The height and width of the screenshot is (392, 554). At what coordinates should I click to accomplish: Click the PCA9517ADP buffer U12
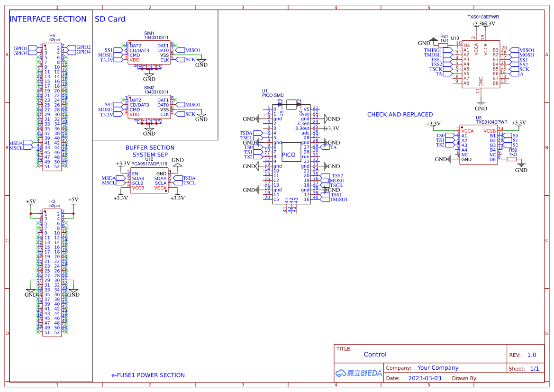pos(149,180)
